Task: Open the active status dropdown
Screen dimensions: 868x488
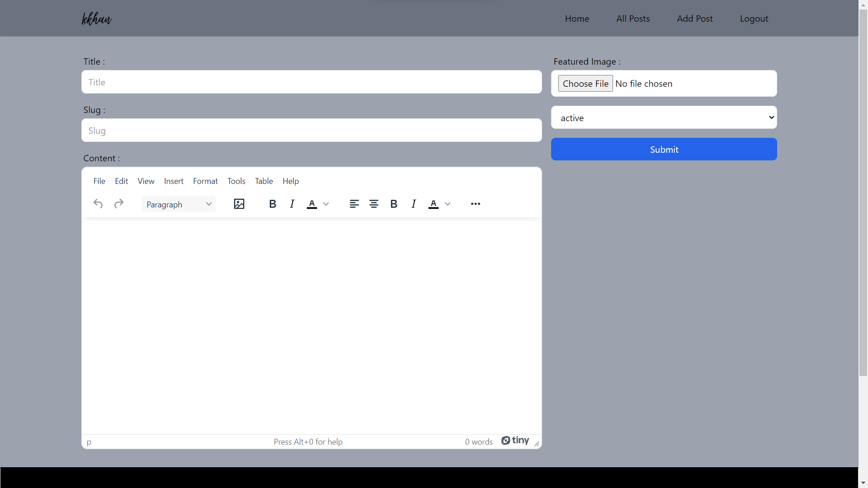Action: 664,117
